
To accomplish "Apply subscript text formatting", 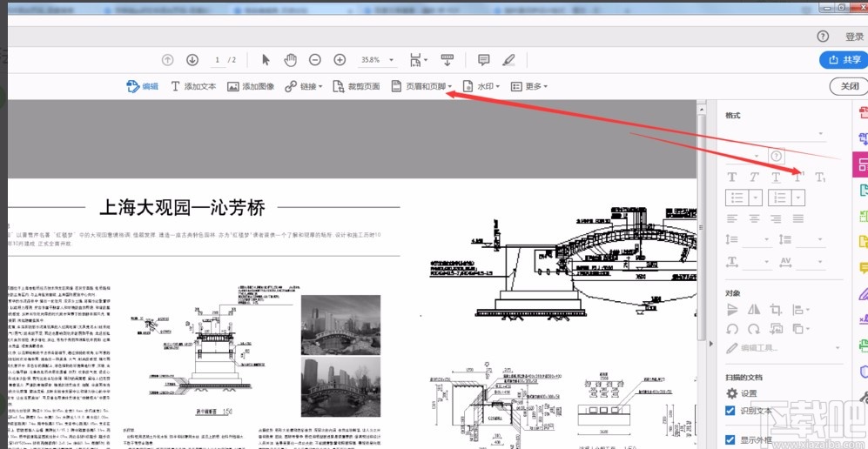I will tap(820, 178).
